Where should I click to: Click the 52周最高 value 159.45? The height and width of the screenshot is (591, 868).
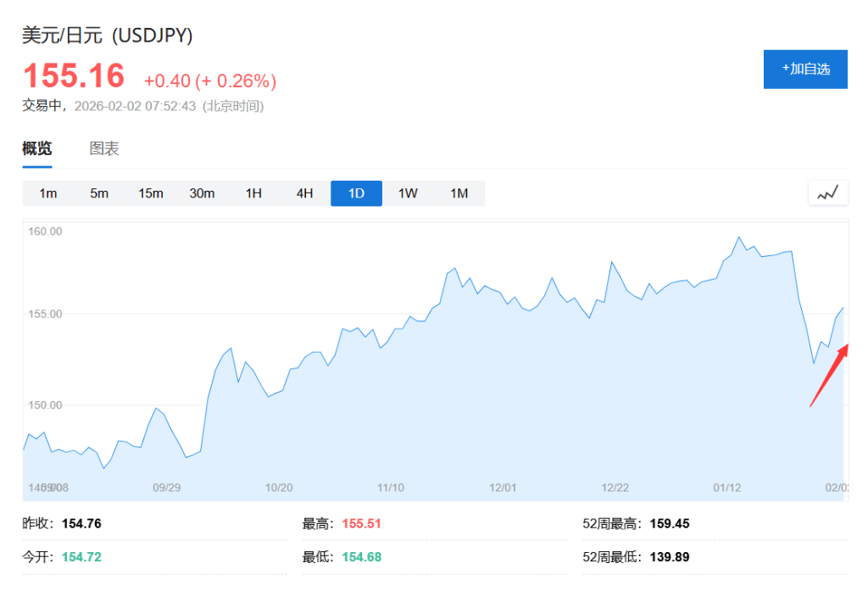point(670,524)
